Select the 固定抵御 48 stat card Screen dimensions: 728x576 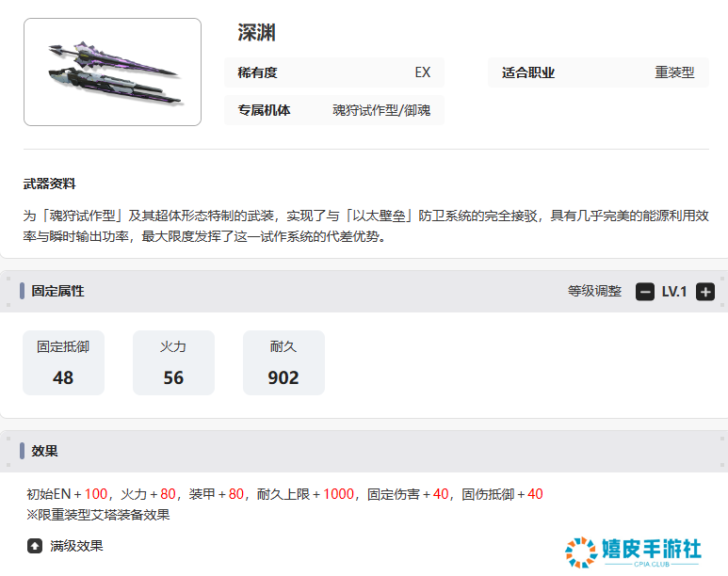[x=63, y=362]
